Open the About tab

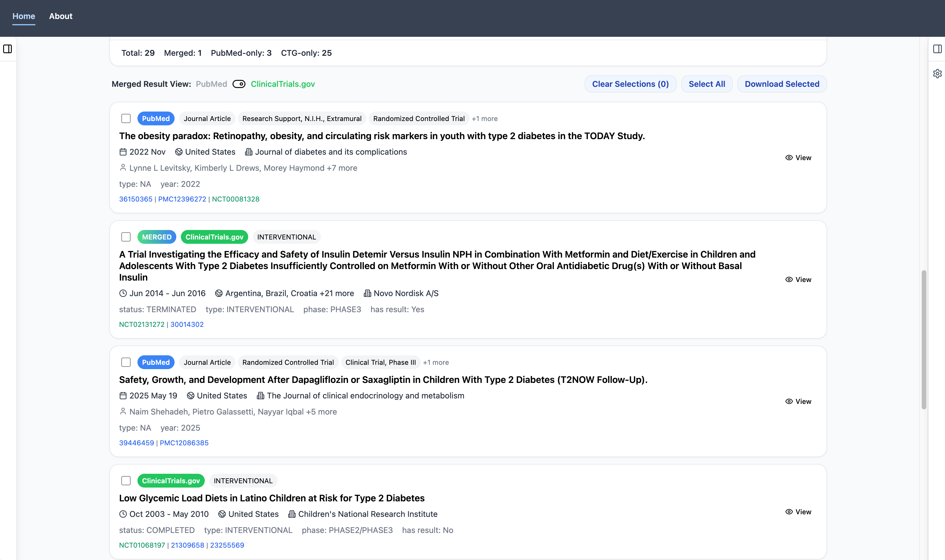pyautogui.click(x=61, y=16)
